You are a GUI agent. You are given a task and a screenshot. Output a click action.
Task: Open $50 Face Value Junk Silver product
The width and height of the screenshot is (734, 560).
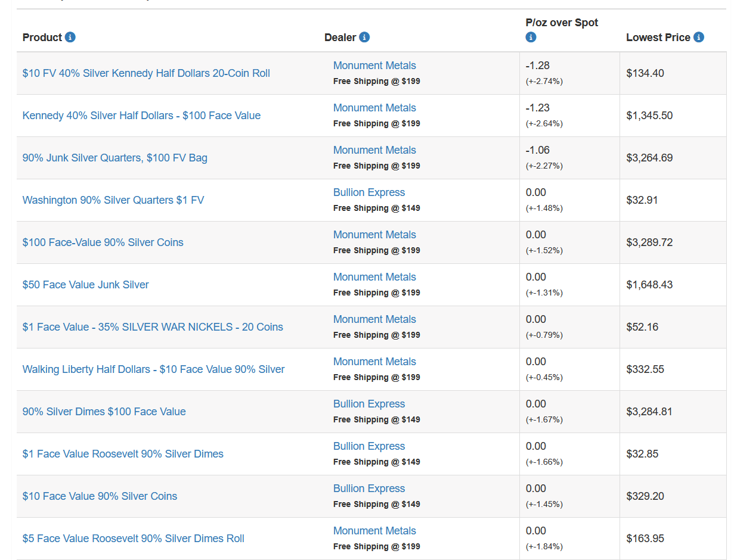point(86,285)
